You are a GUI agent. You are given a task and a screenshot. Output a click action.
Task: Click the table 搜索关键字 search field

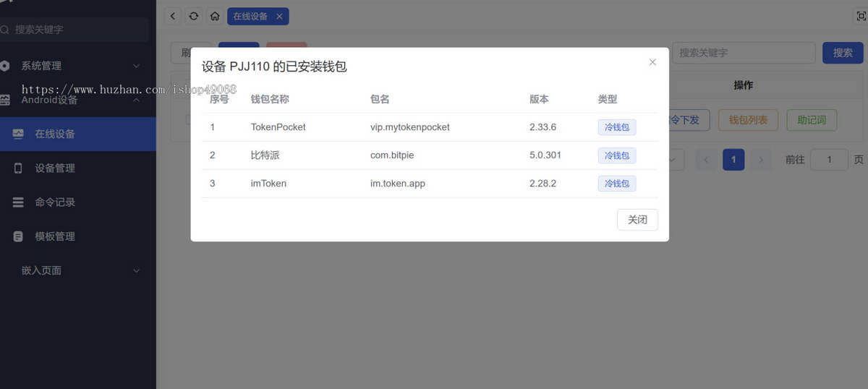(744, 53)
